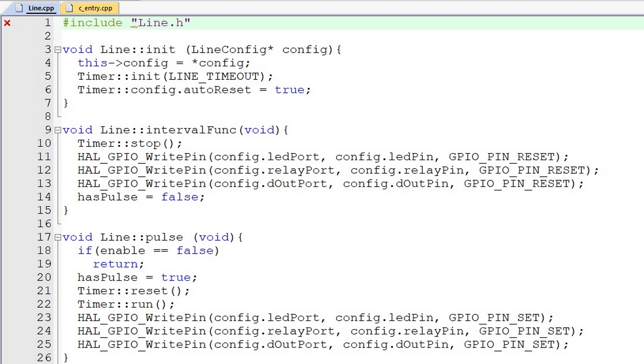Click the return keyword on line 19
Image resolution: width=644 pixels, height=364 pixels.
[x=115, y=264]
